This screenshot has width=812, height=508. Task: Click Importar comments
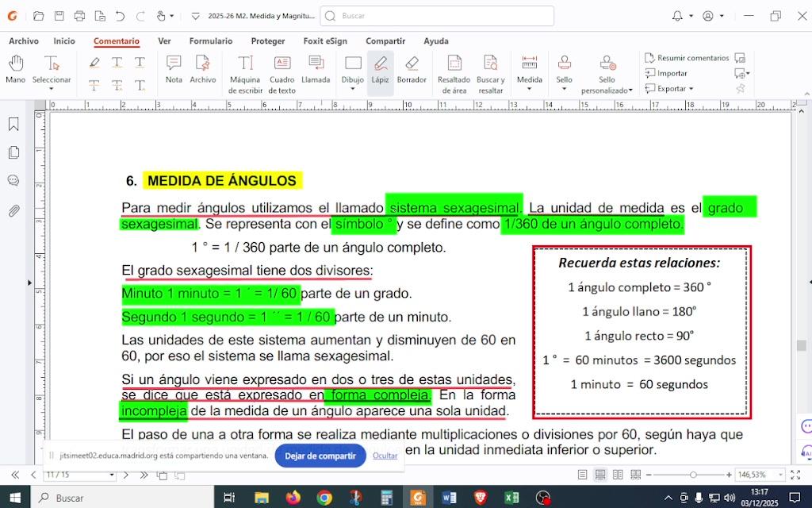click(x=666, y=73)
